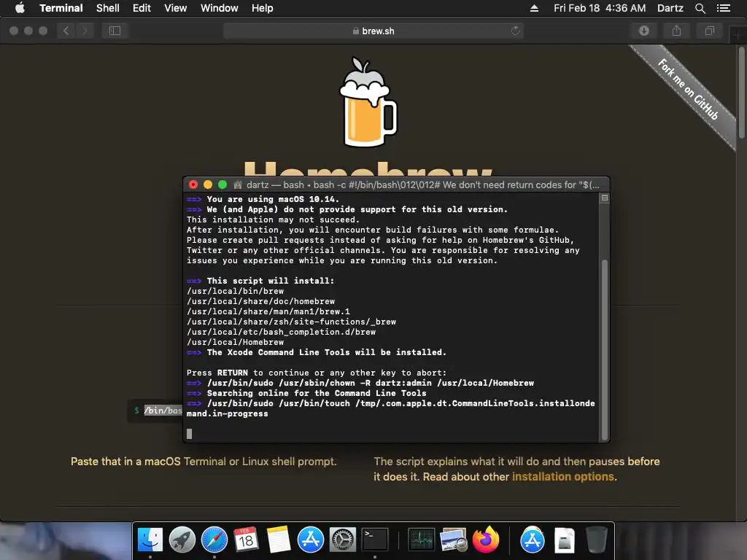Click the Safari page vertical scrollbar
The width and height of the screenshot is (747, 560).
tap(742, 91)
